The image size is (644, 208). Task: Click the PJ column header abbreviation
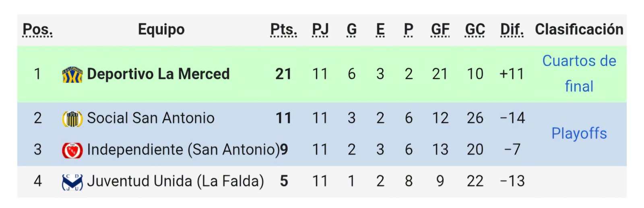click(x=320, y=29)
